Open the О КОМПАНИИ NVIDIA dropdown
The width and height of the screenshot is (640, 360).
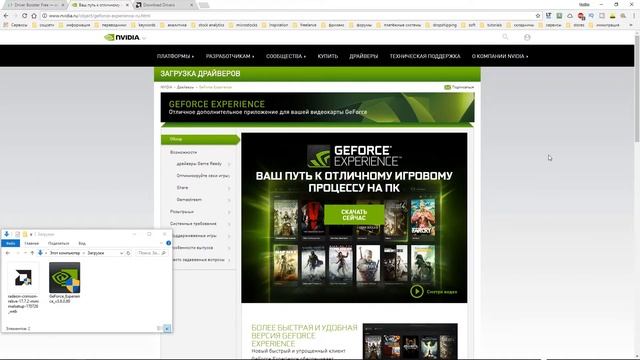click(x=500, y=56)
